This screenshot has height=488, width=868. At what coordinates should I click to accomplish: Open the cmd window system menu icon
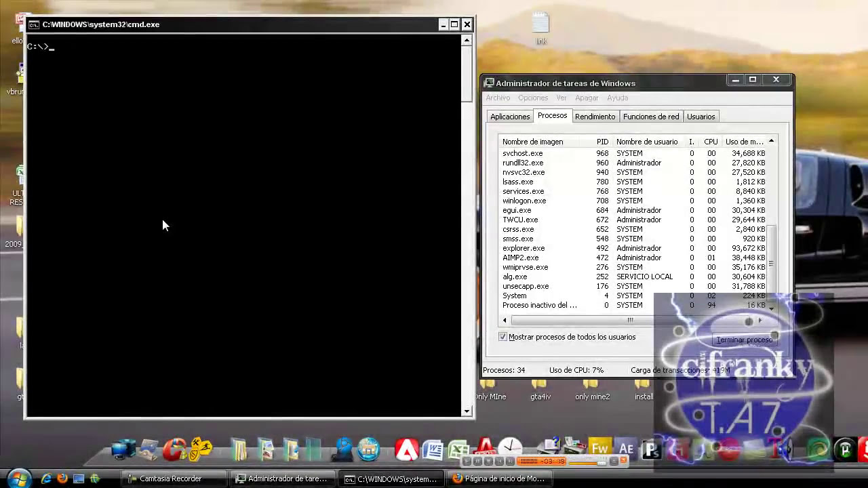pos(34,24)
